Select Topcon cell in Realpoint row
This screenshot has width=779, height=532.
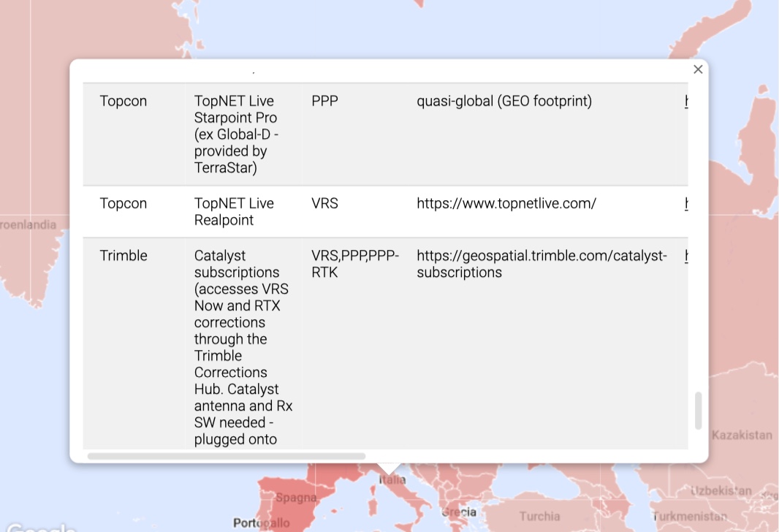tap(123, 203)
